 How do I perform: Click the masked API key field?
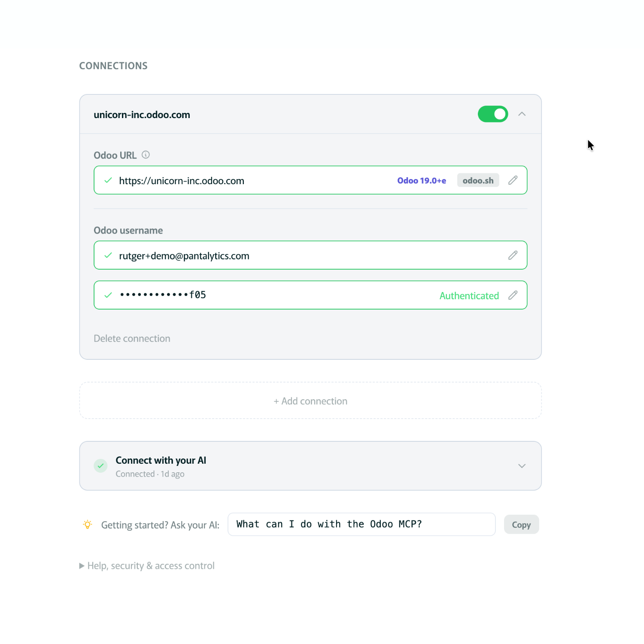coord(258,295)
